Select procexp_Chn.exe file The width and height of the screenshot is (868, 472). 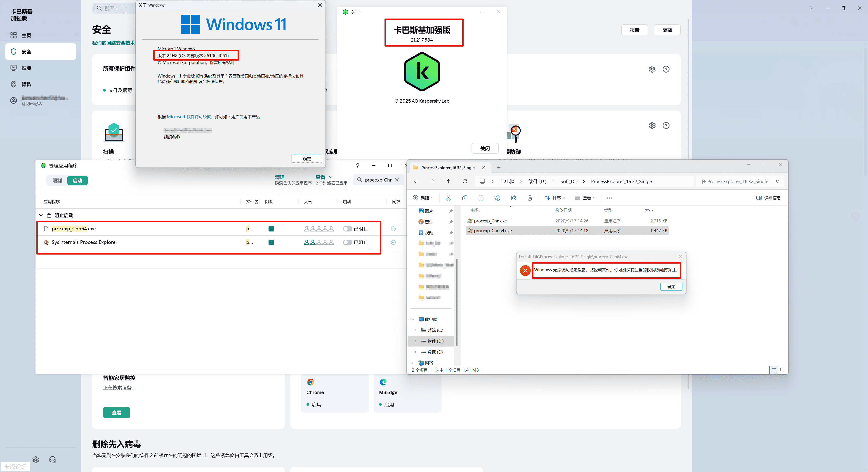[x=567, y=221]
